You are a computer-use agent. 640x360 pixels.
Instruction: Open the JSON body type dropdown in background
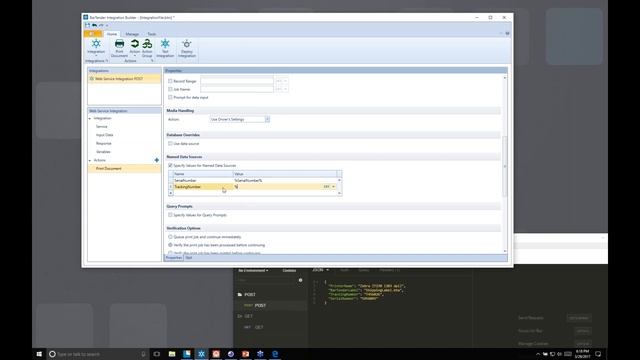coord(321,270)
